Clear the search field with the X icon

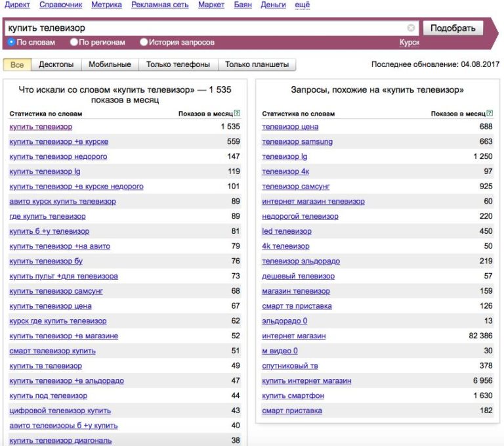click(411, 28)
